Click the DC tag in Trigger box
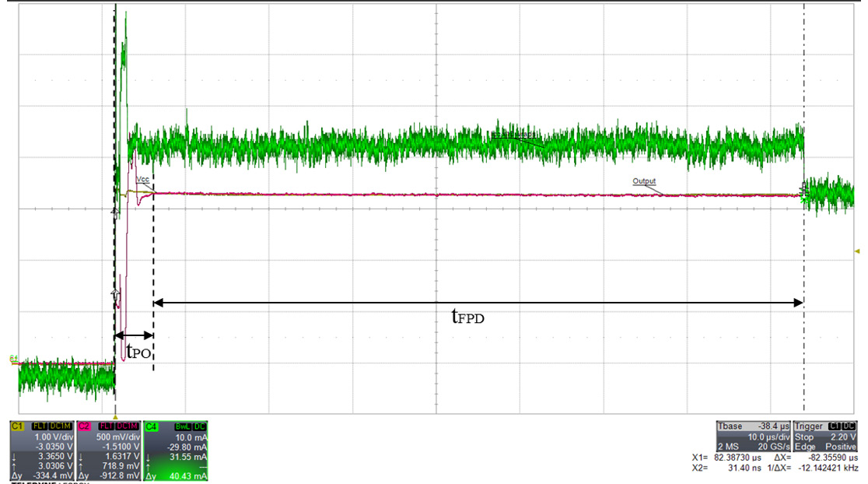 coord(849,426)
